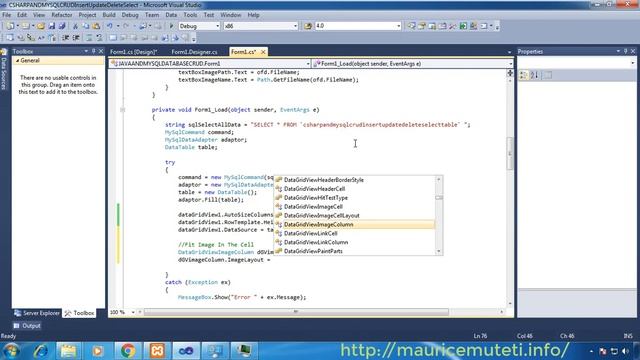
Task: Click the Comment out selected lines icon
Action: pos(89,38)
